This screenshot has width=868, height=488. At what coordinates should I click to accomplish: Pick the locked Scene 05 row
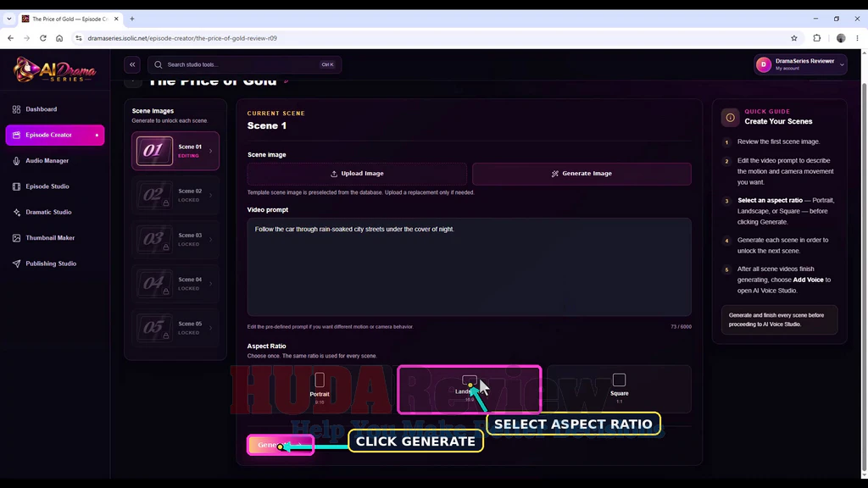click(175, 328)
